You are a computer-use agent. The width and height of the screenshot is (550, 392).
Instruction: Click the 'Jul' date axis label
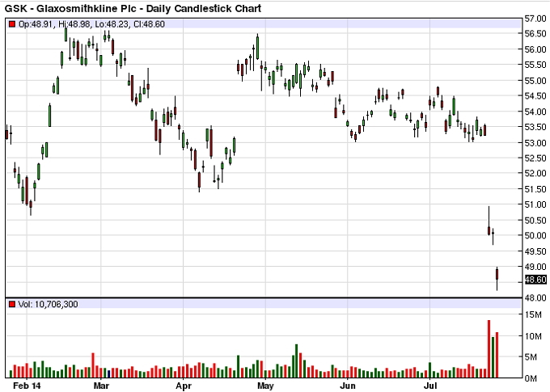(x=430, y=386)
